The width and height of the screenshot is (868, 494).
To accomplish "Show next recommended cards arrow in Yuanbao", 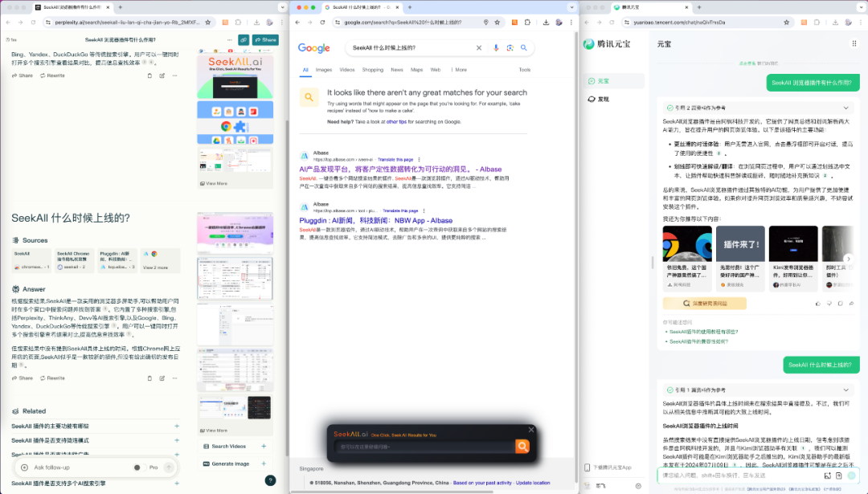I will (848, 259).
